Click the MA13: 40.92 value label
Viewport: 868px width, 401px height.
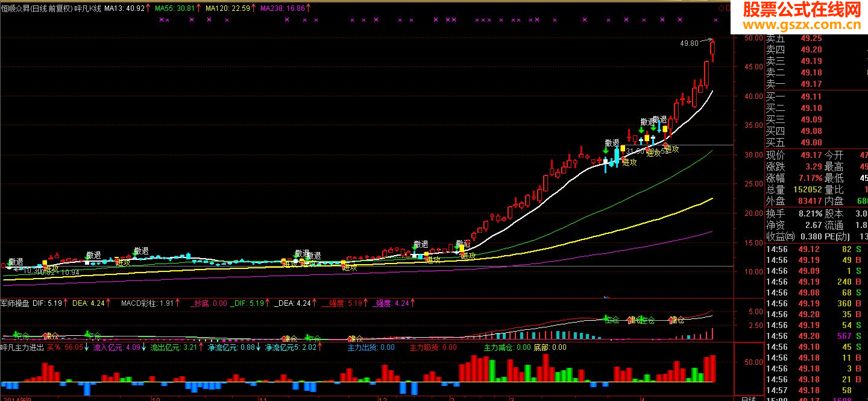125,8
